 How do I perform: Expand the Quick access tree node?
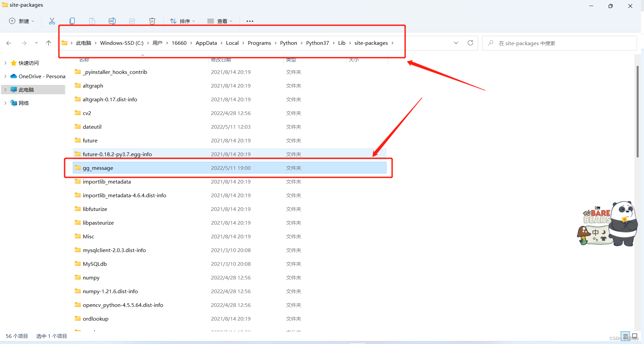click(5, 63)
